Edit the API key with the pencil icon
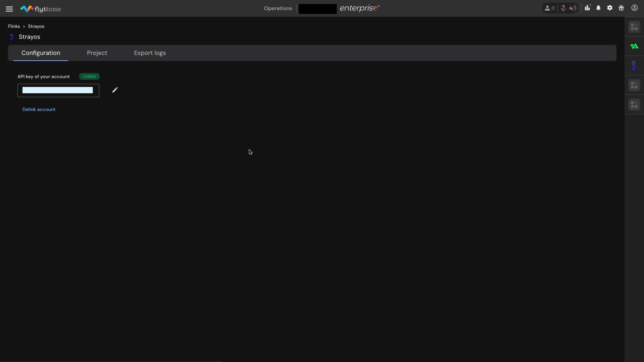The width and height of the screenshot is (644, 362). tap(115, 90)
